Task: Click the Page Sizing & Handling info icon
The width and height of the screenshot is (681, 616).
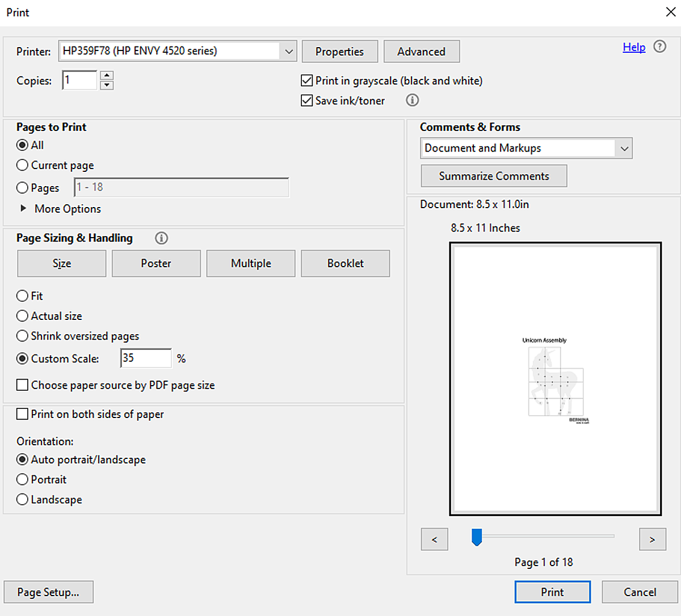Action: (161, 238)
